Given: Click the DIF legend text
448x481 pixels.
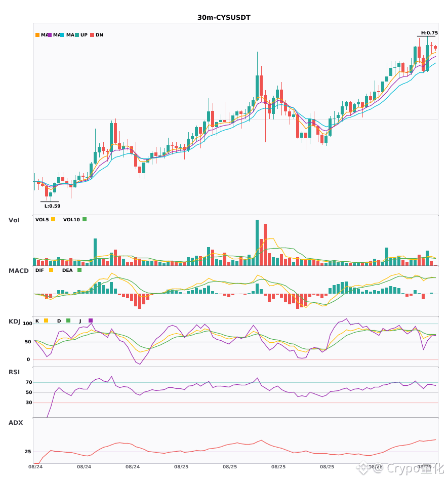Looking at the screenshot, I should coord(39,270).
